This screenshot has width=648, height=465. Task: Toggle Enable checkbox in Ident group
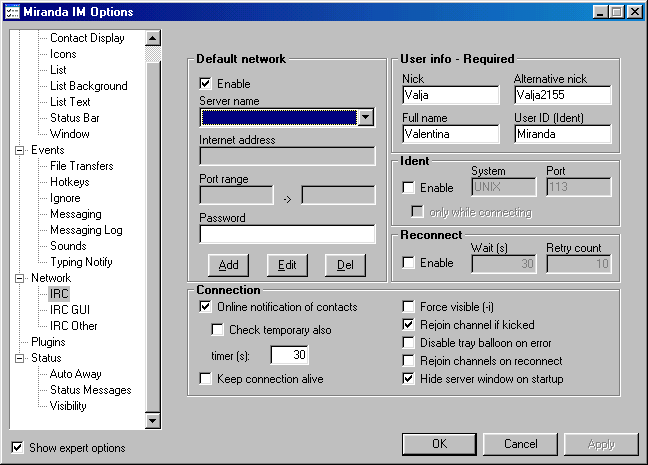pos(408,188)
